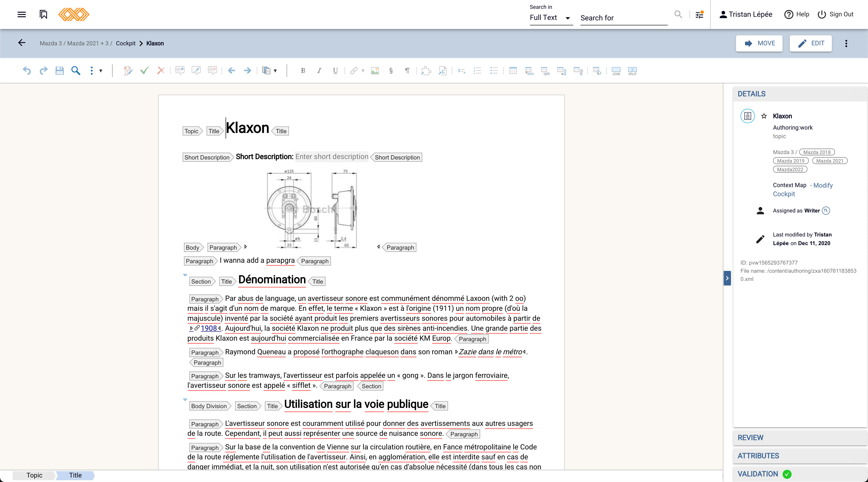Viewport: 868px width, 482px height.
Task: Accept change with green checkmark
Action: point(145,71)
